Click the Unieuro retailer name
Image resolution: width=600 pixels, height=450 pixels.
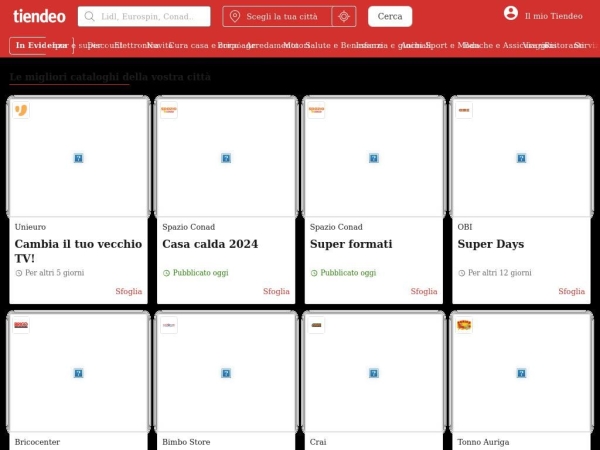[x=30, y=227]
